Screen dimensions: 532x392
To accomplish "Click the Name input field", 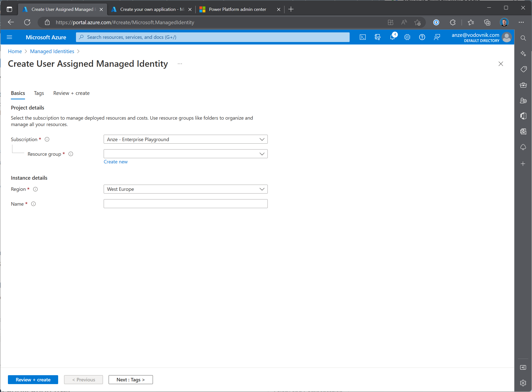I will 185,203.
